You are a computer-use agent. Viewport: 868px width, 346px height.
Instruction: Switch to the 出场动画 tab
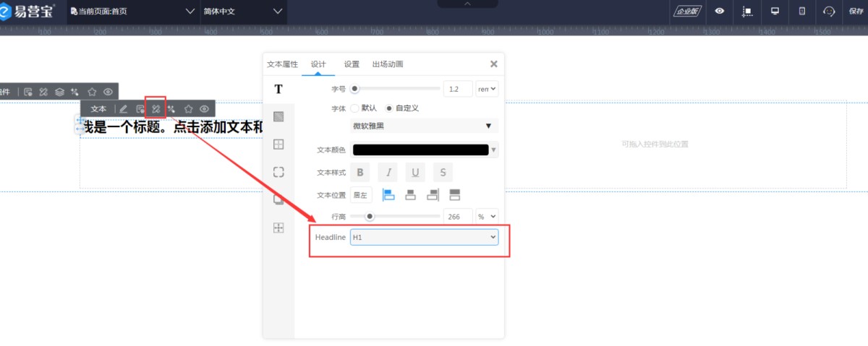point(388,64)
